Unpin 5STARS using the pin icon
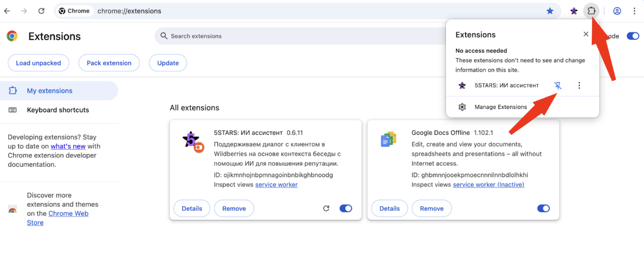The image size is (644, 276). pyautogui.click(x=558, y=86)
